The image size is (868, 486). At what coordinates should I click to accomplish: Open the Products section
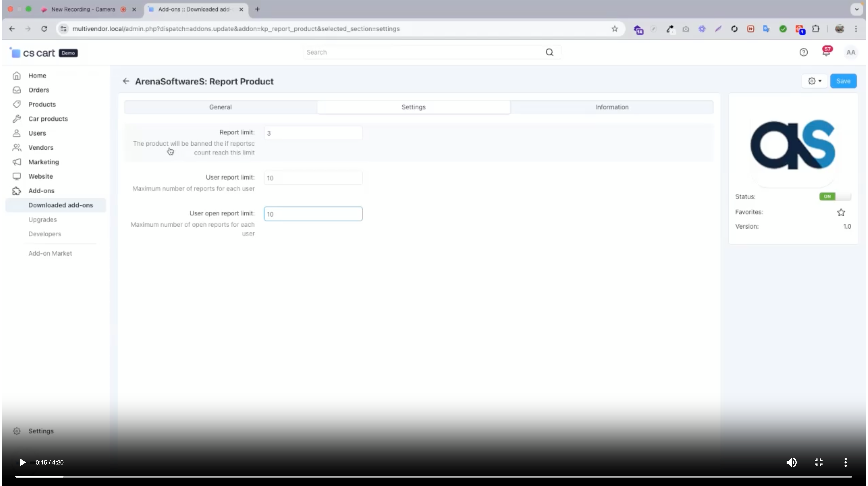[42, 104]
